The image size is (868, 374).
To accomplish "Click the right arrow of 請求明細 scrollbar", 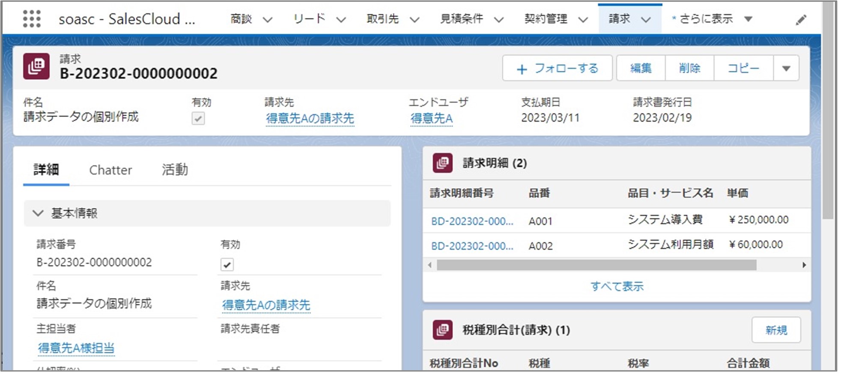I will (x=804, y=265).
